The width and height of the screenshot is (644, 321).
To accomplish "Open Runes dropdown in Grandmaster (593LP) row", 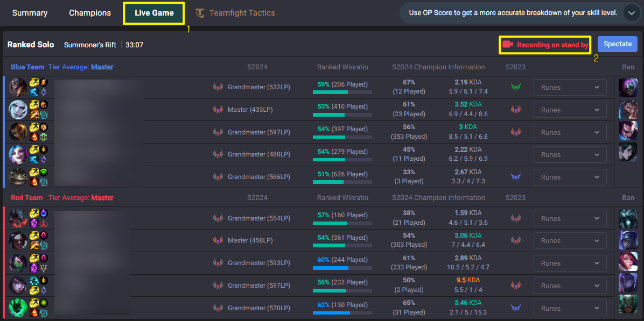I will point(570,263).
